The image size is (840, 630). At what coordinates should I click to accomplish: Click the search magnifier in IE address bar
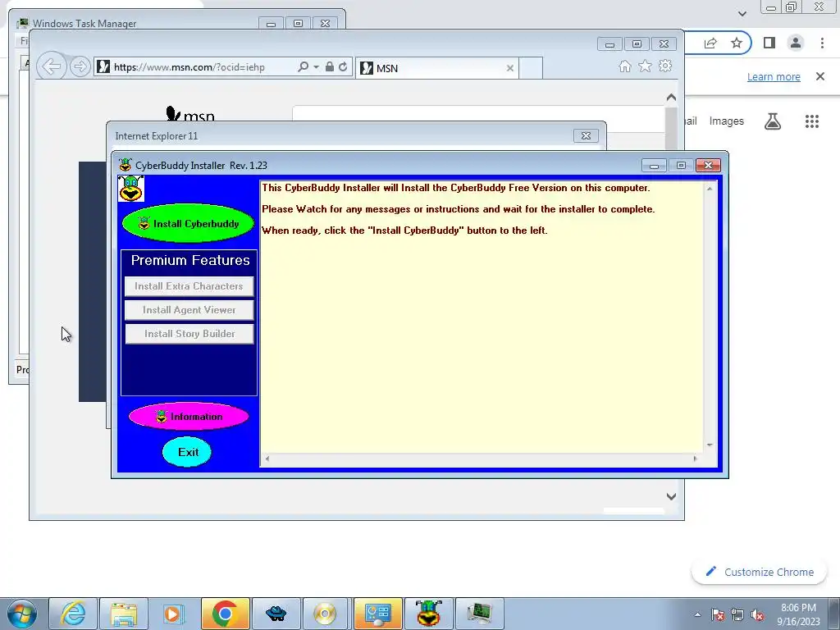pyautogui.click(x=303, y=66)
